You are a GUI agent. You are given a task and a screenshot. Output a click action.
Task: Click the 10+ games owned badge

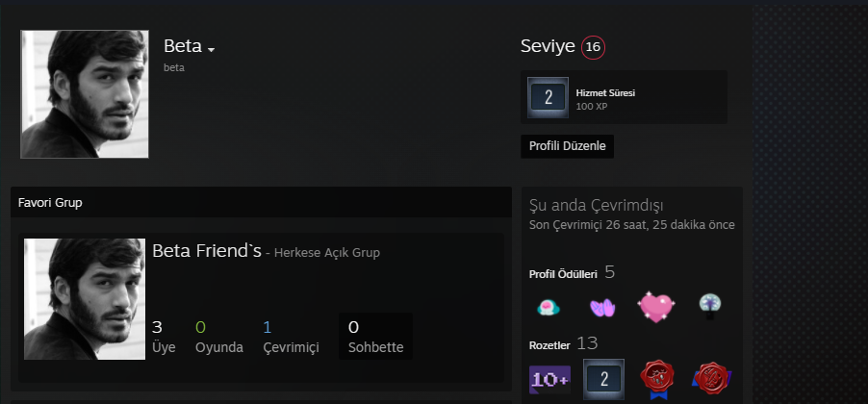549,380
